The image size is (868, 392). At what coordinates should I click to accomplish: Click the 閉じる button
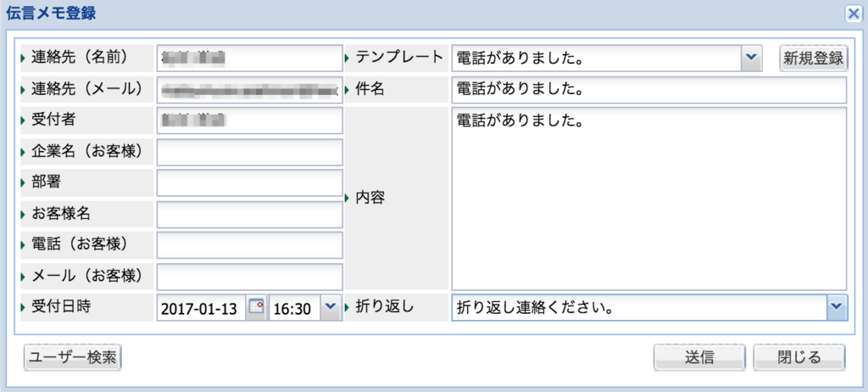(x=799, y=357)
